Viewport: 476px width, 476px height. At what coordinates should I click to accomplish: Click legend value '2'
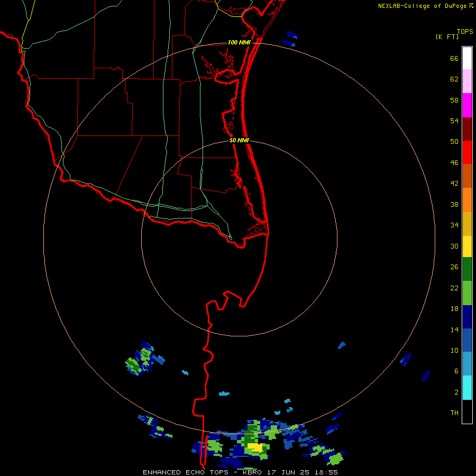point(456,392)
